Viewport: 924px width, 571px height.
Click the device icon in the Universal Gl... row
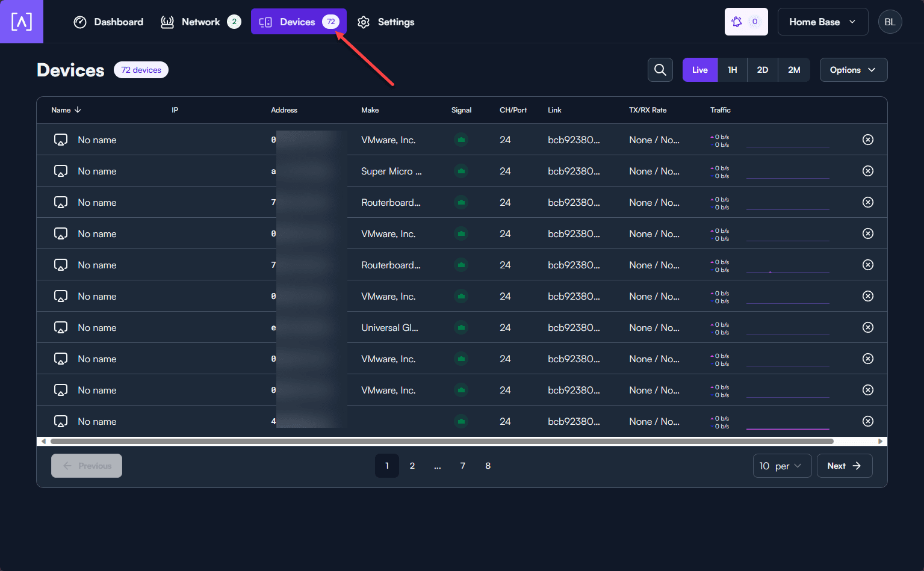(61, 327)
